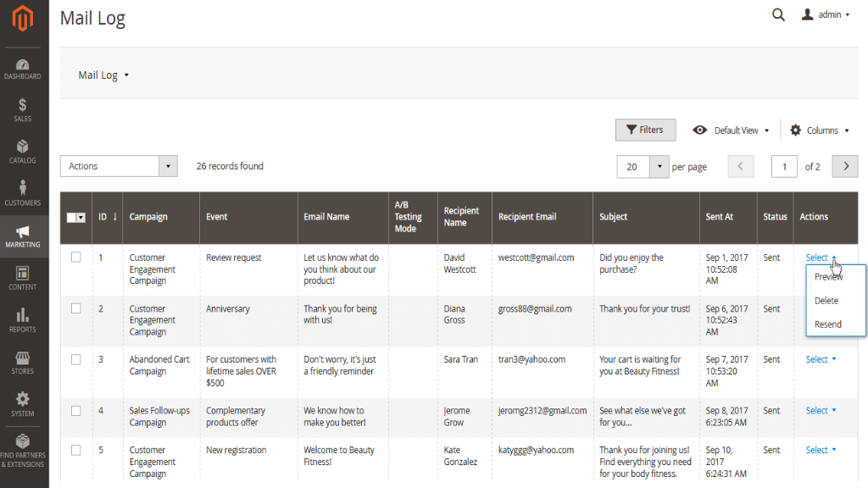The height and width of the screenshot is (488, 868).
Task: Click 'Abandoned Cart Campaign' cell
Action: click(x=159, y=365)
